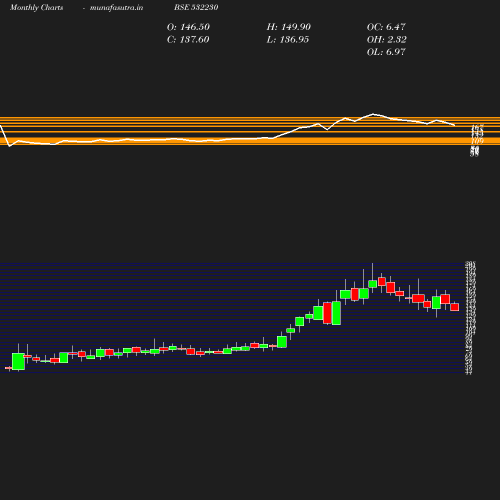Click the close value 'C: 137.60'

pos(188,39)
